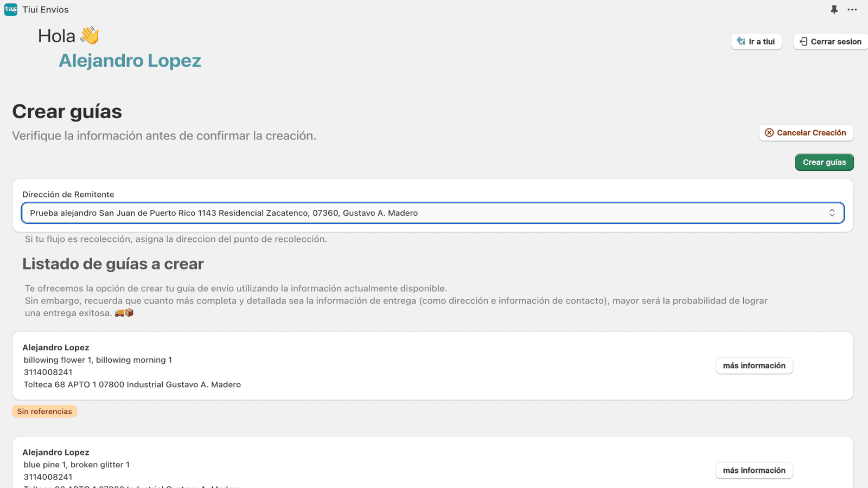Click the truck and package emoji
868x488 pixels.
coord(124,313)
